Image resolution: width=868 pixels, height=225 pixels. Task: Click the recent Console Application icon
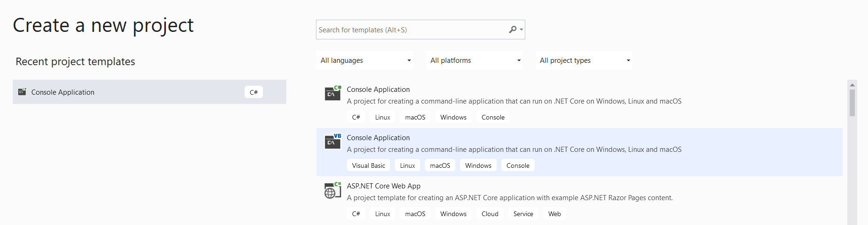pos(22,92)
